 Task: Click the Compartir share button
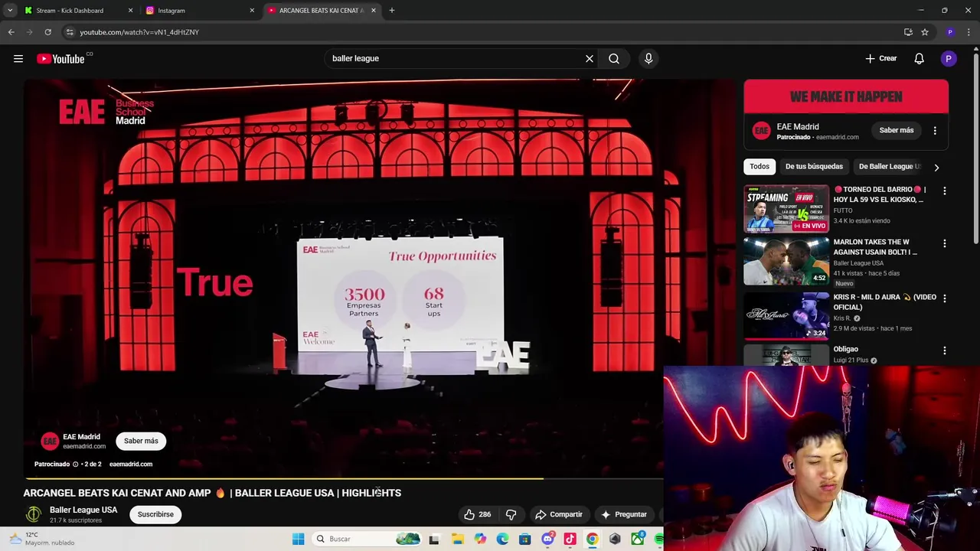point(559,514)
